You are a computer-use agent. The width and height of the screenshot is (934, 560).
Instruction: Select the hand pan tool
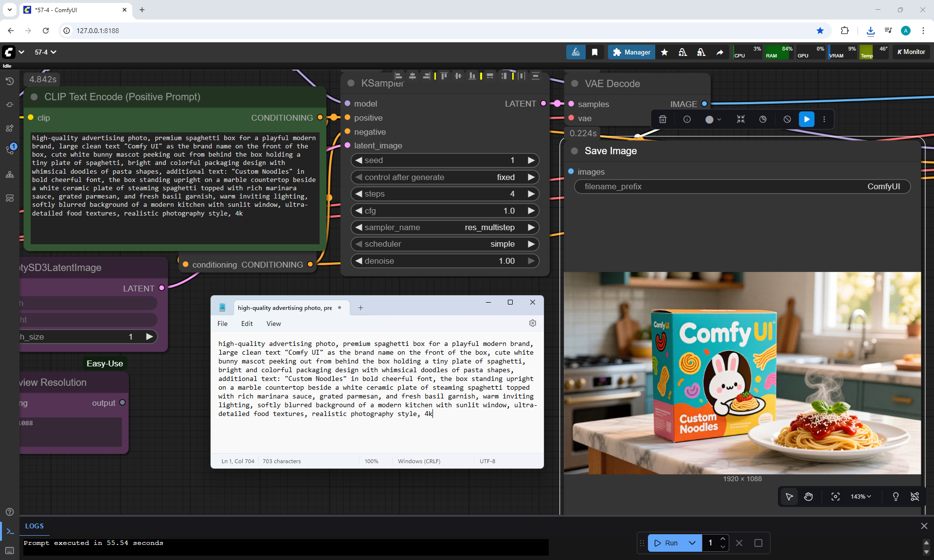pyautogui.click(x=808, y=496)
